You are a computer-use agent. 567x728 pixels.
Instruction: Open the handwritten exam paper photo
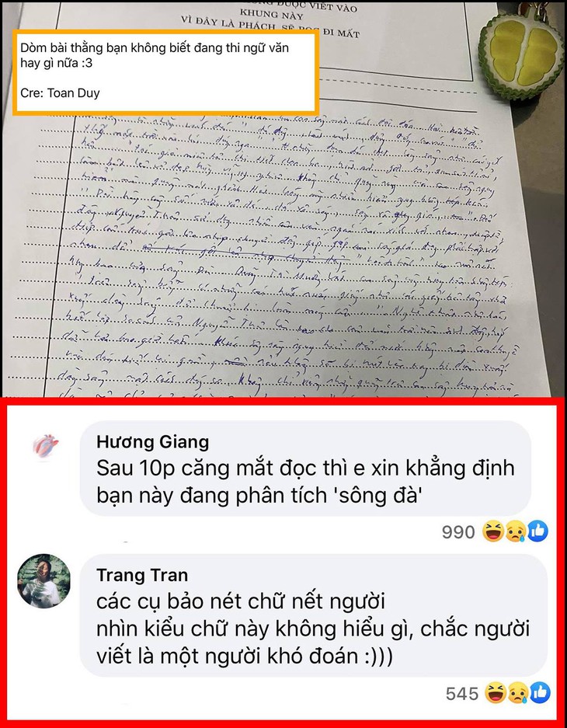(x=283, y=200)
